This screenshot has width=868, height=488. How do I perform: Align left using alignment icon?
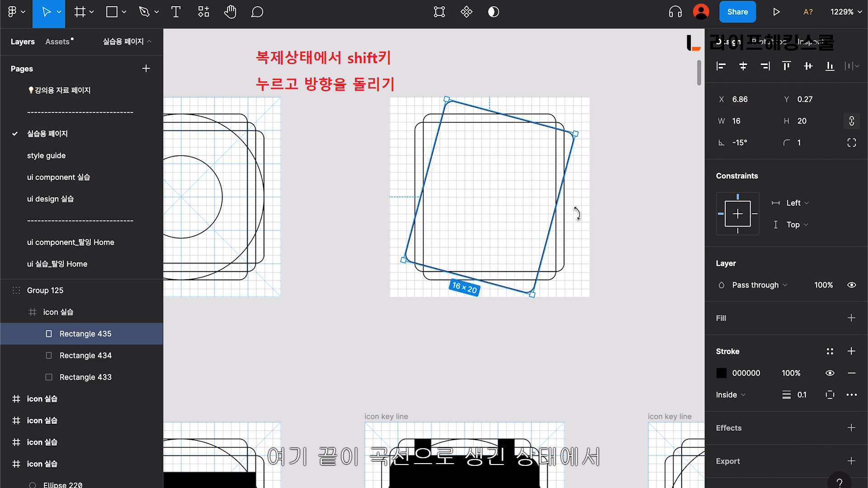721,66
